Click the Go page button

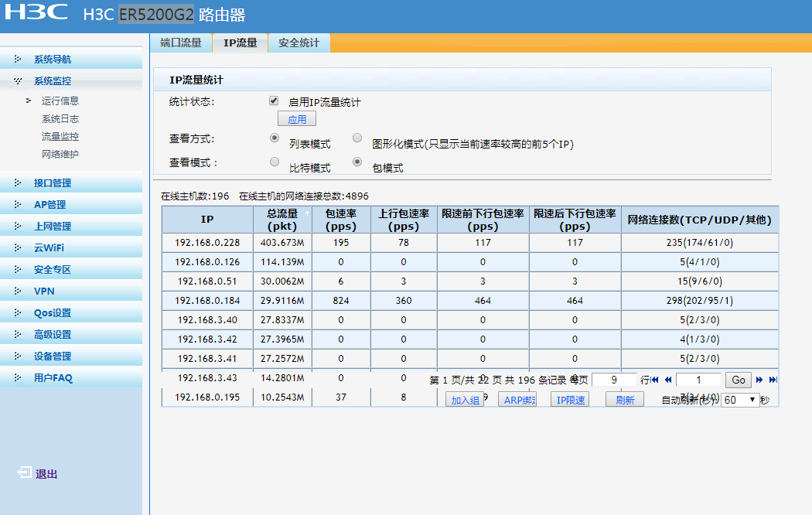coord(739,380)
